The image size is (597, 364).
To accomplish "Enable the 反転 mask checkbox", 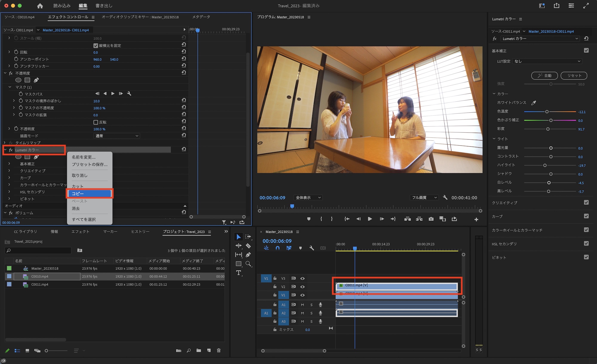I will [96, 122].
